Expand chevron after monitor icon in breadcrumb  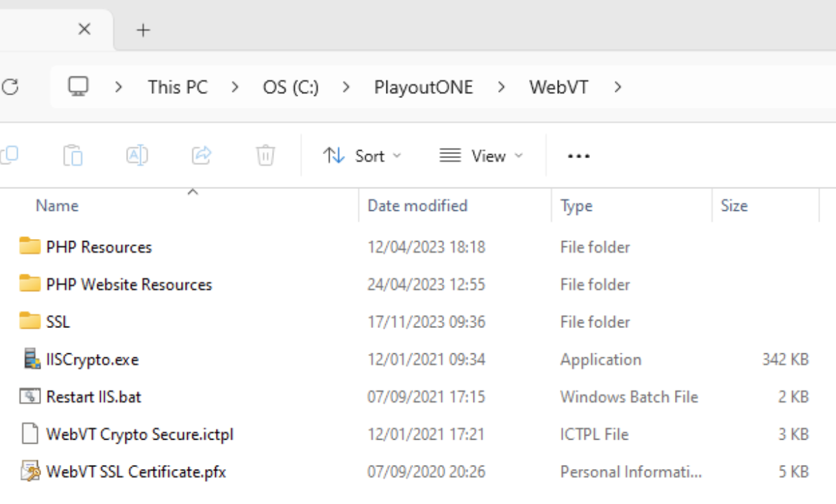pyautogui.click(x=119, y=87)
